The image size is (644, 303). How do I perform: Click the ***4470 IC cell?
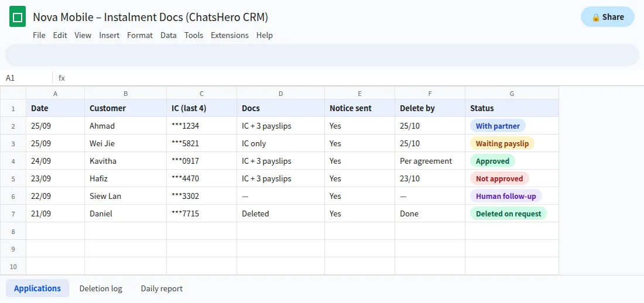201,178
